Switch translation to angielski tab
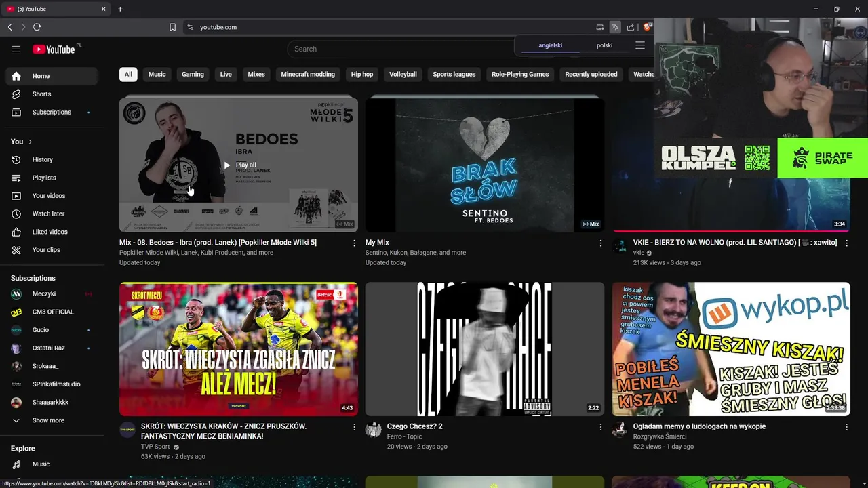The width and height of the screenshot is (868, 488). coord(551,45)
